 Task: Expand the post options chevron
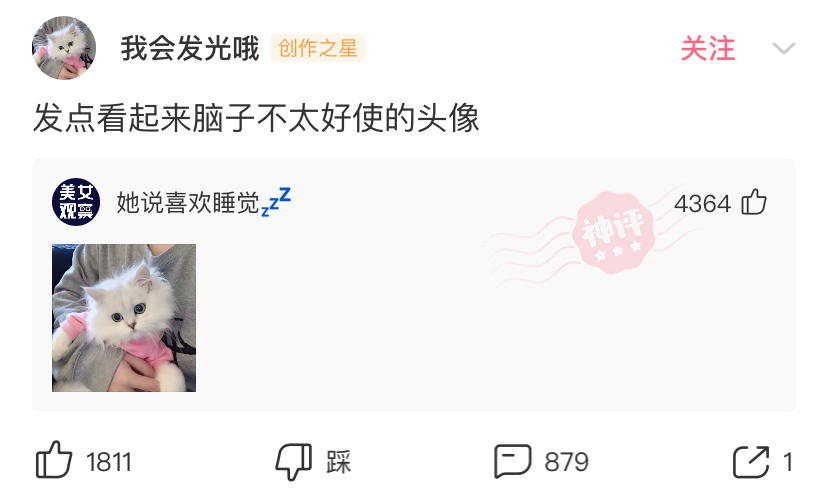pyautogui.click(x=784, y=49)
